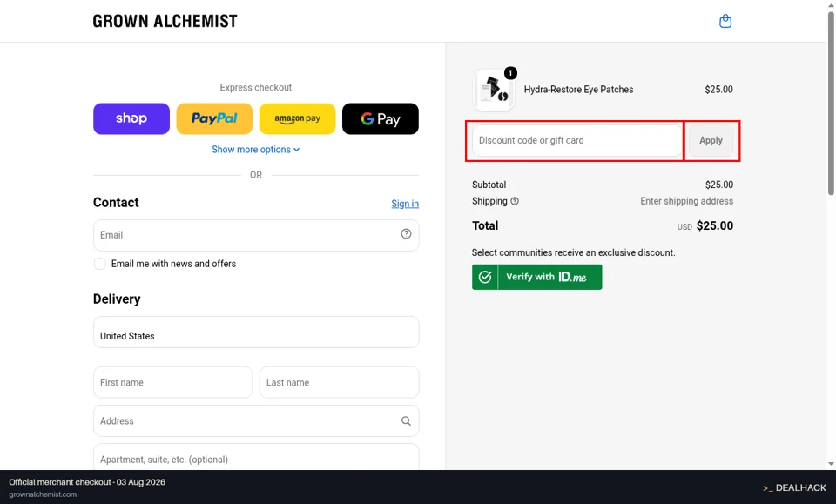Click the Hydra-Restore Eye Patches product thumbnail
This screenshot has height=504, width=836.
pyautogui.click(x=493, y=90)
